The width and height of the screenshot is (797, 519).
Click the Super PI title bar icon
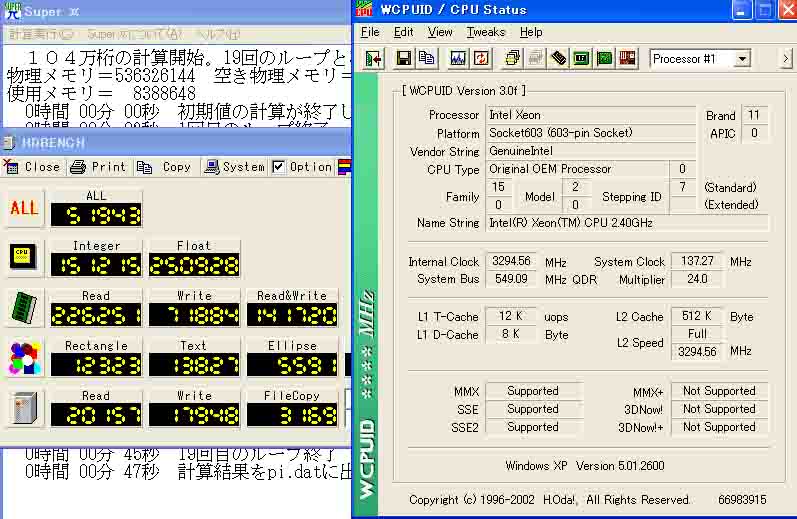point(13,11)
